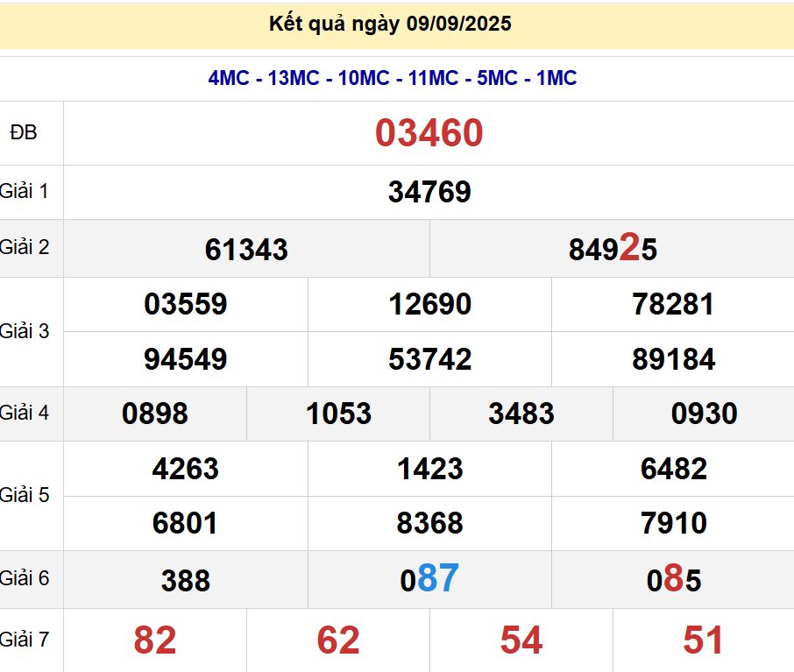Click the ĐB row label
This screenshot has height=672, width=794.
(x=25, y=132)
